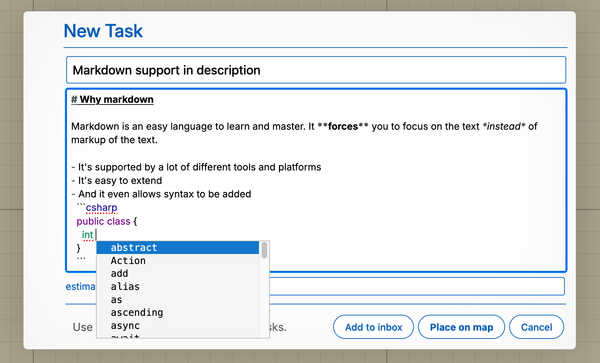The height and width of the screenshot is (363, 600).
Task: Click the 'It's supported by a lot' bullet line
Action: click(x=196, y=167)
